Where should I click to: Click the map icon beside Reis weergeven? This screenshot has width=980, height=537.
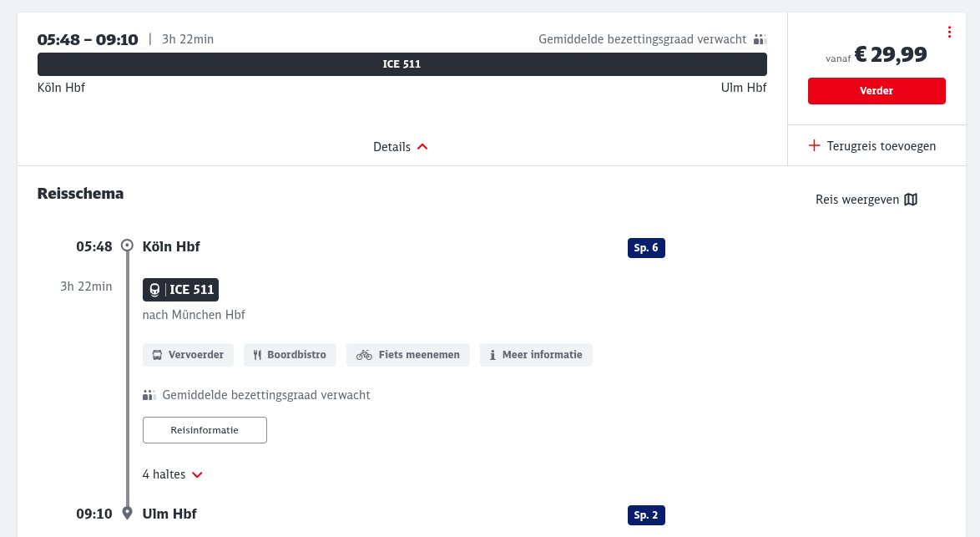click(911, 200)
